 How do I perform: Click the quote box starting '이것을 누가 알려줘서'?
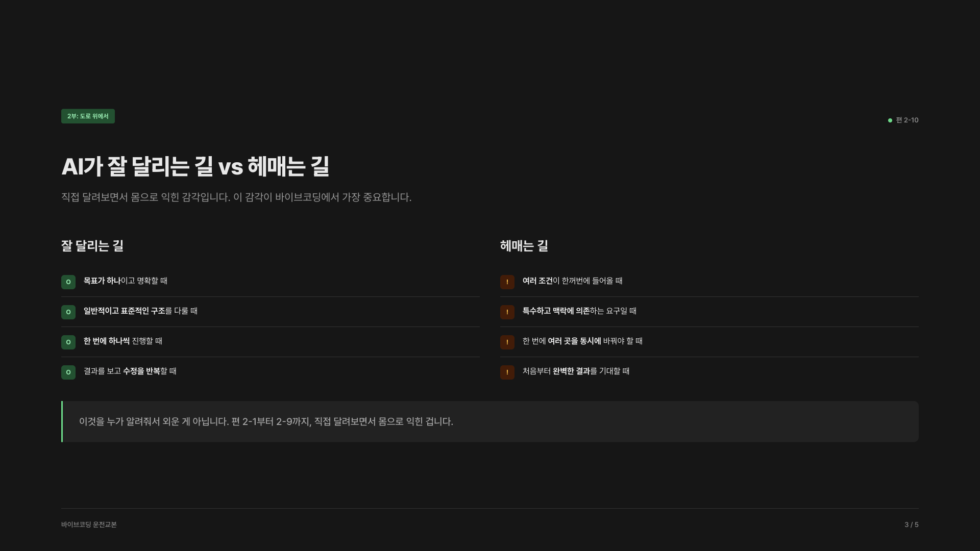tap(489, 421)
